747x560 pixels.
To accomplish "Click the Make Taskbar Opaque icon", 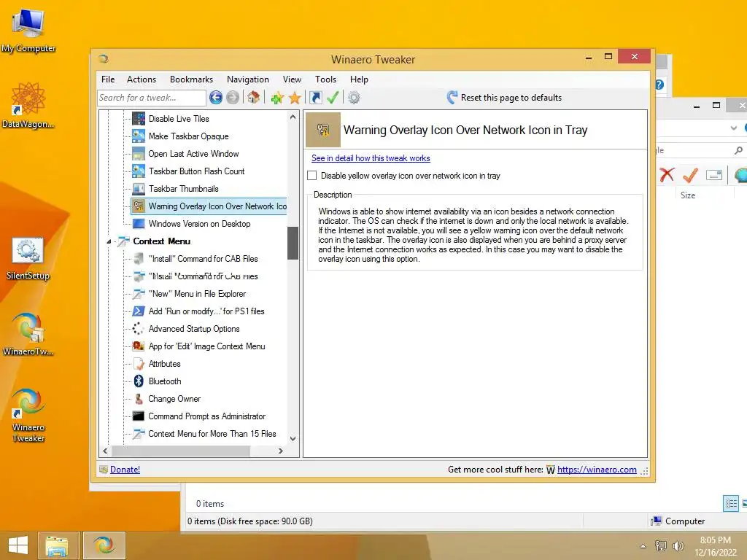I will (x=138, y=136).
